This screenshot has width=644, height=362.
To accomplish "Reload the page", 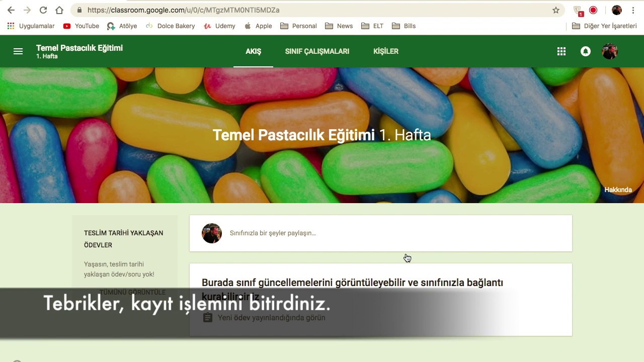I will pos(43,10).
